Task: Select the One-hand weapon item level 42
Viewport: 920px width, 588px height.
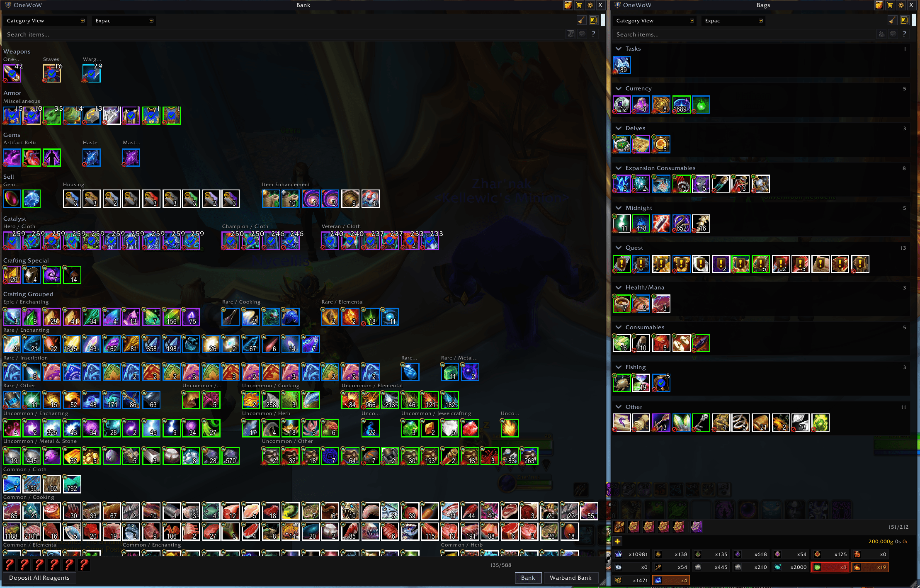Action: (12, 73)
